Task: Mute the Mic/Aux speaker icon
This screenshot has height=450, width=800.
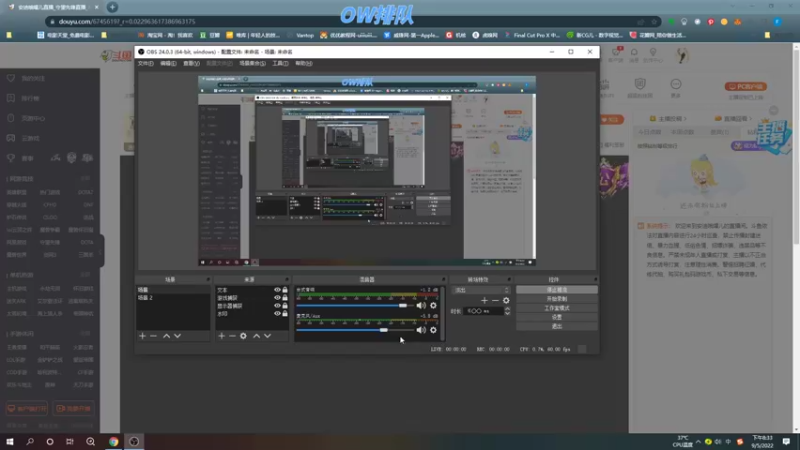Action: [421, 330]
